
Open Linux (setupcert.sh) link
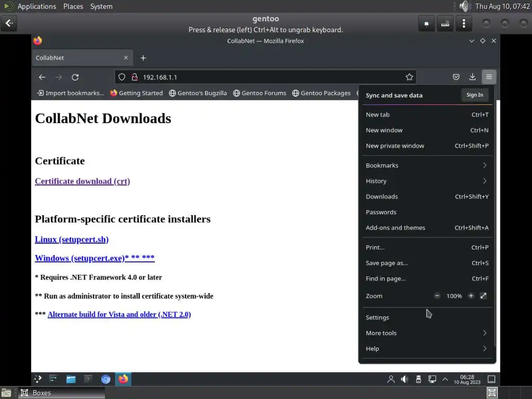coord(72,240)
